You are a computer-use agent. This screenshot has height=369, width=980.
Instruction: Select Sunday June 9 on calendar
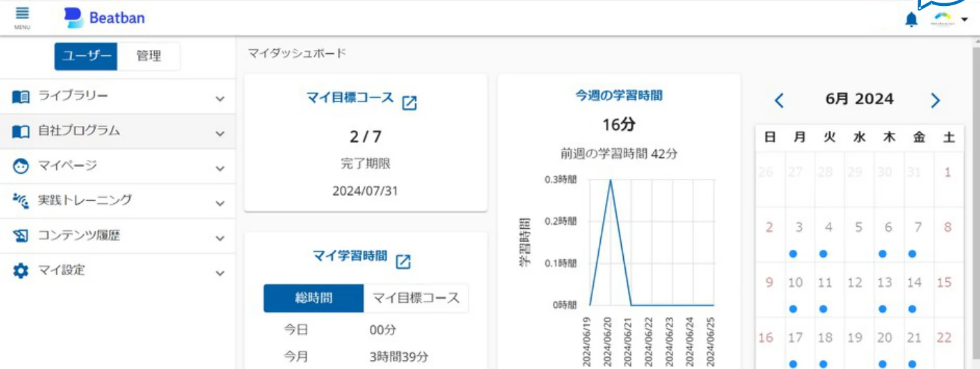[769, 290]
